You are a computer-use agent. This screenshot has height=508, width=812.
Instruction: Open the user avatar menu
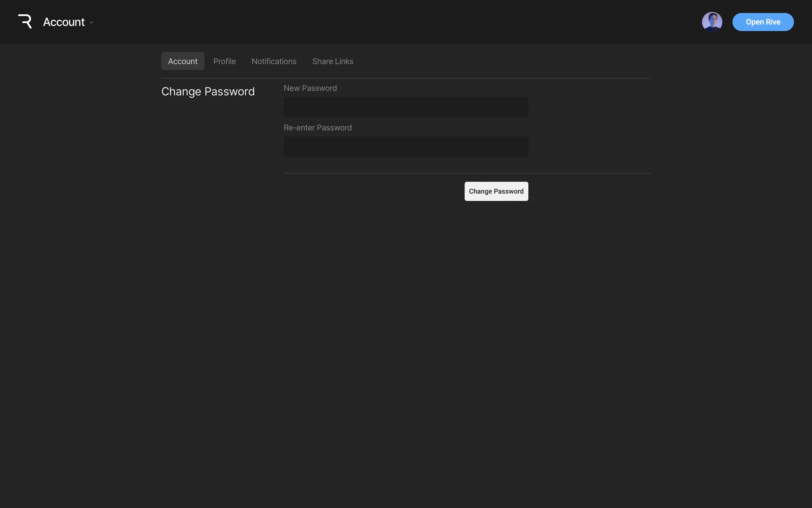[x=712, y=22]
